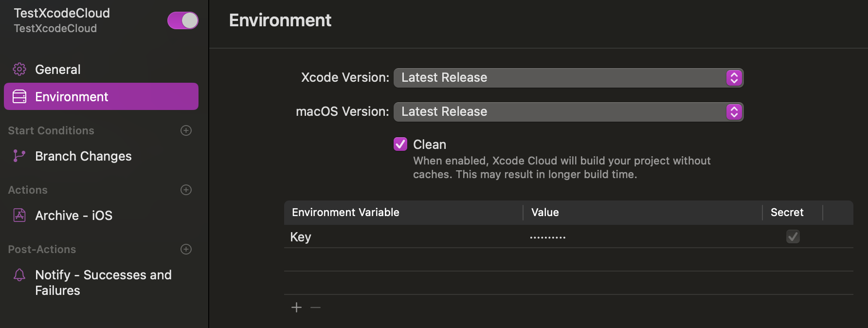Open Notify - Successes and Failures
This screenshot has height=328, width=868.
(103, 282)
